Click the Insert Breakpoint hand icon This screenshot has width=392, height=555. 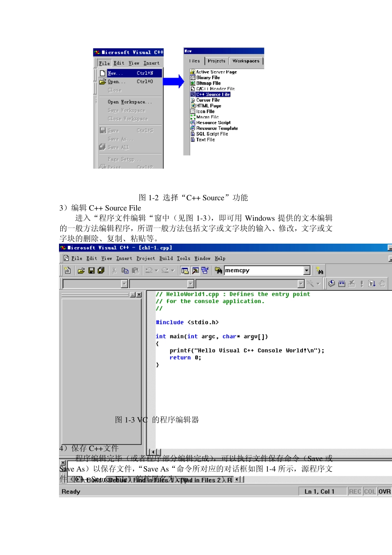click(382, 283)
